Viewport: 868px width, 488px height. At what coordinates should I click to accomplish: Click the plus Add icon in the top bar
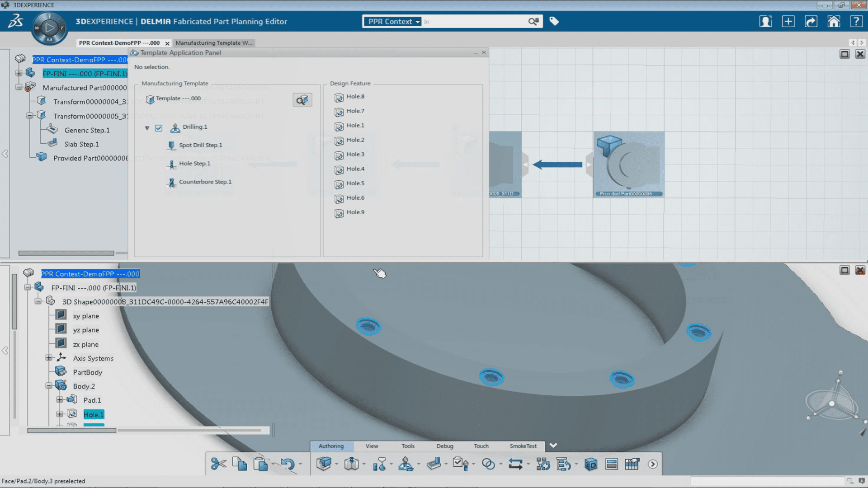788,21
